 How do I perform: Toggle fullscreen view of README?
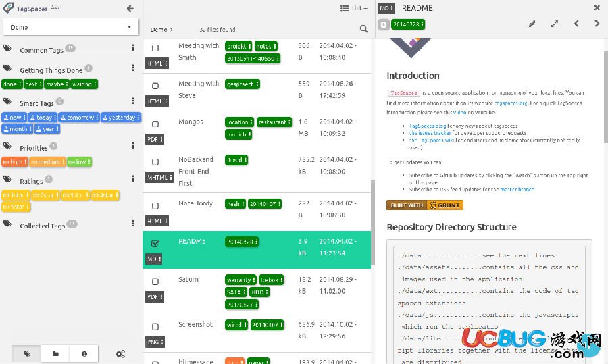point(555,24)
